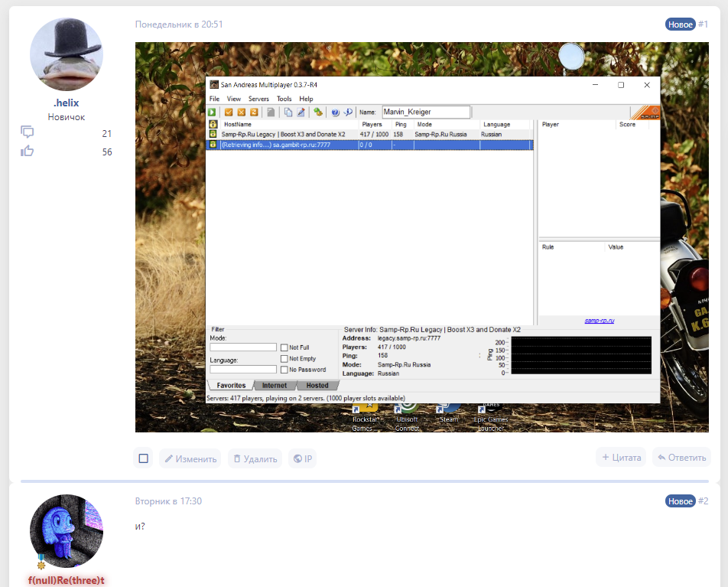Click the orange X Delete Server icon
This screenshot has height=587, width=728.
(241, 112)
